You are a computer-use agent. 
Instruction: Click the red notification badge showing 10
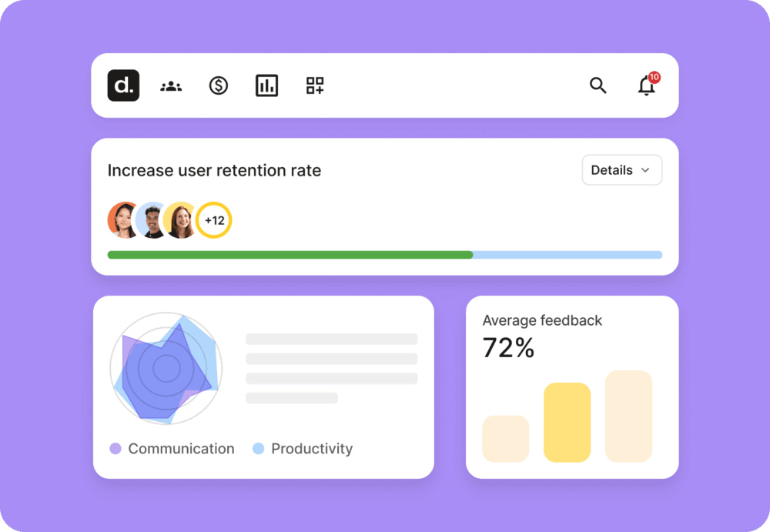coord(654,77)
